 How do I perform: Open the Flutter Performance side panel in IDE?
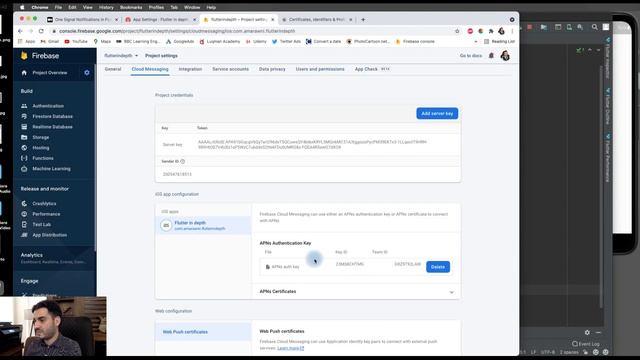607,158
